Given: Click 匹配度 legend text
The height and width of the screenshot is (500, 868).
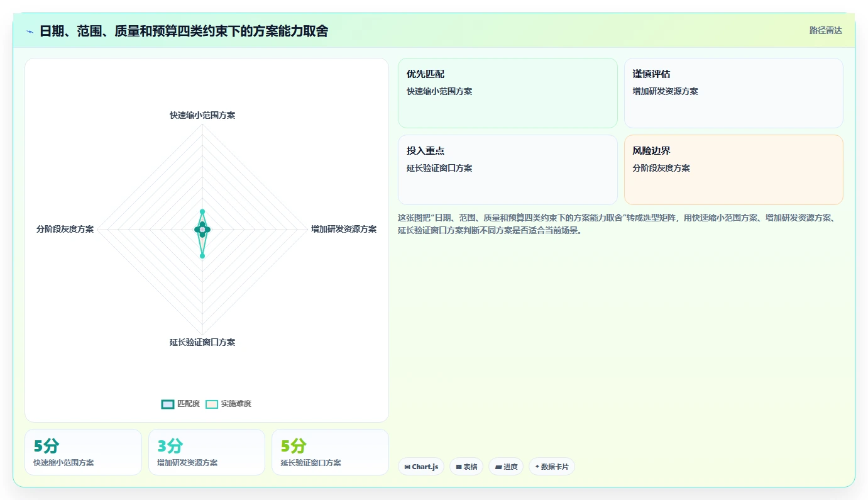Looking at the screenshot, I should 189,404.
